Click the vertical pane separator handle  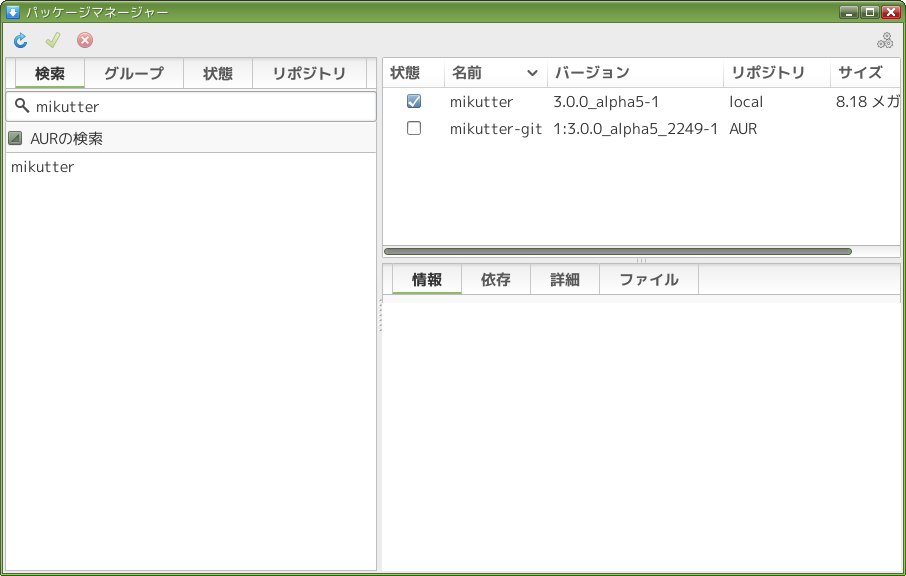(x=380, y=315)
